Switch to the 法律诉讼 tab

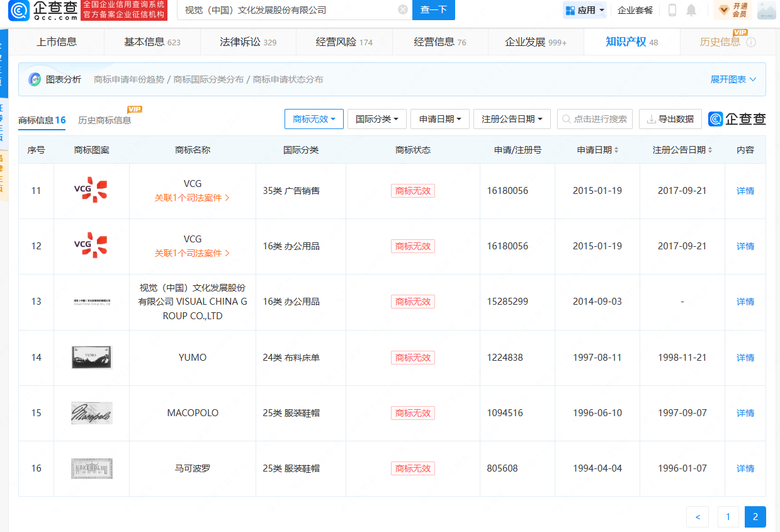pyautogui.click(x=248, y=42)
